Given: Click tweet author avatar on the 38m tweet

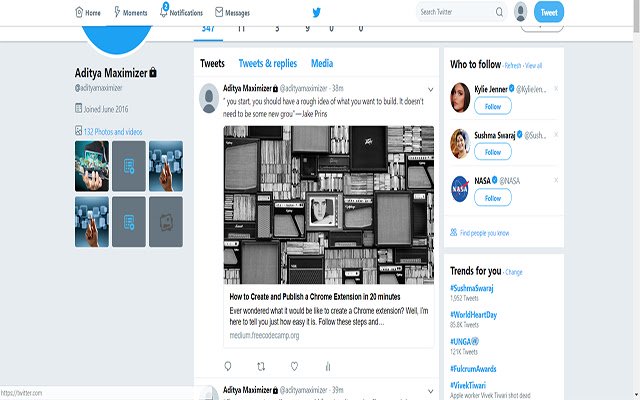Looking at the screenshot, I should pos(209,98).
